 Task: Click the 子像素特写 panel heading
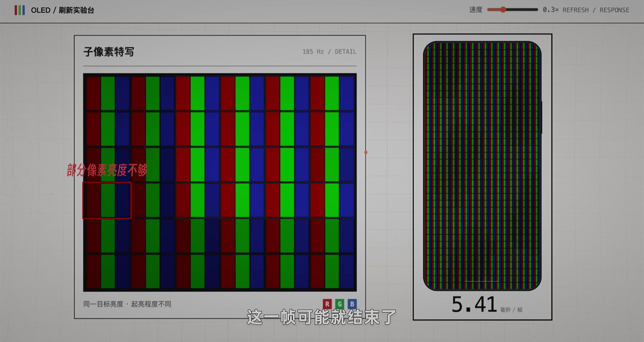pyautogui.click(x=109, y=52)
